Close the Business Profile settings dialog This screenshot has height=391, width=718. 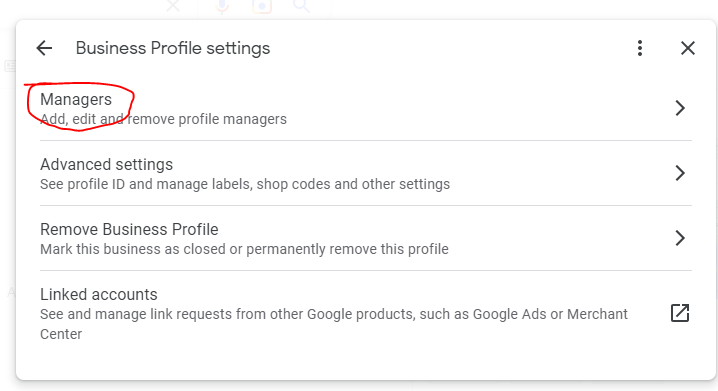(x=687, y=48)
